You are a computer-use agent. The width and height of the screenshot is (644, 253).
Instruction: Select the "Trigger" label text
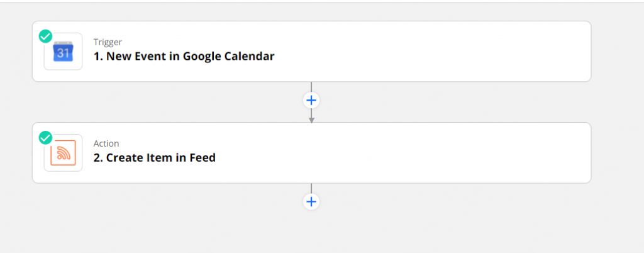point(108,42)
